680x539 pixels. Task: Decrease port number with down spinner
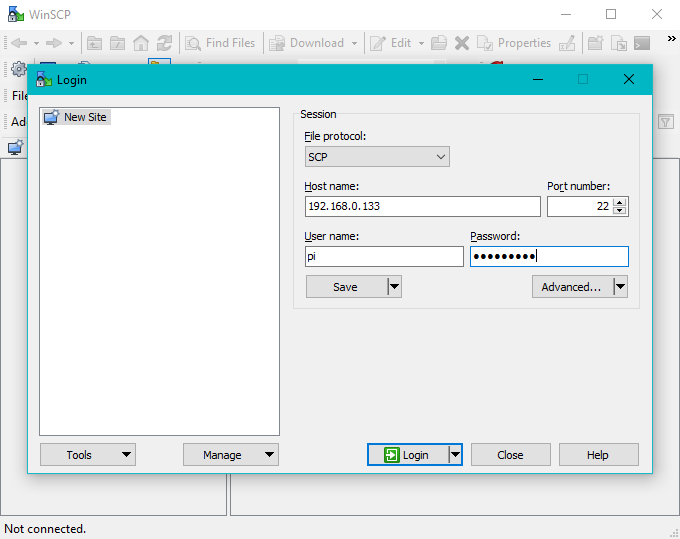(x=620, y=210)
